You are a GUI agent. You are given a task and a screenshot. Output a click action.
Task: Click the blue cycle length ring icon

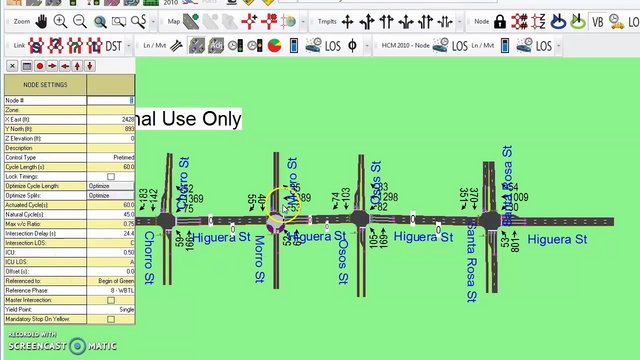[558, 21]
